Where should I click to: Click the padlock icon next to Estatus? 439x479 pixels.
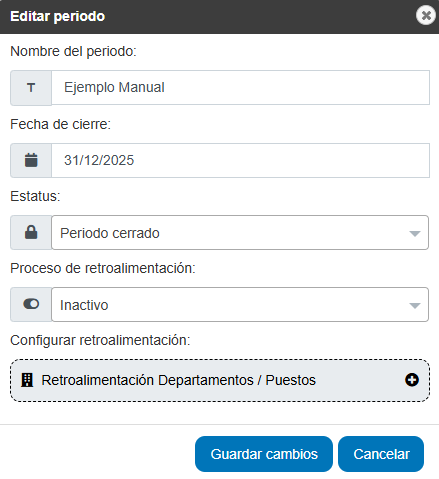[x=31, y=232]
